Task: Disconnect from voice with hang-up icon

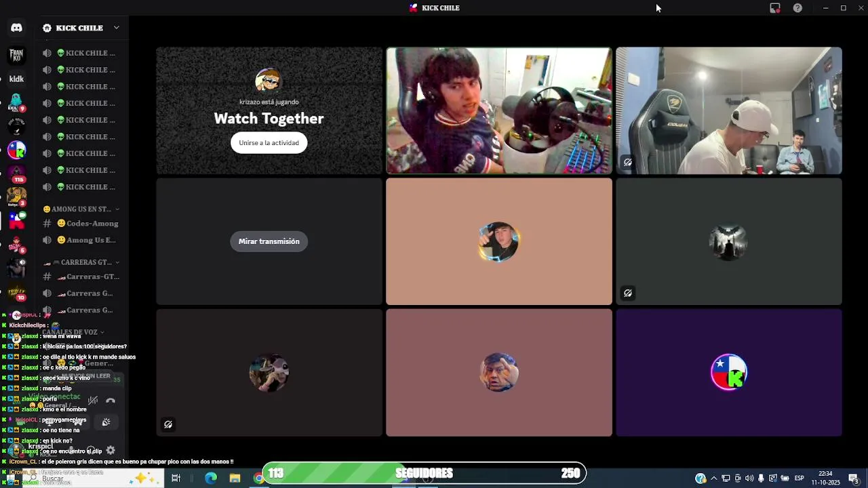Action: [x=111, y=401]
